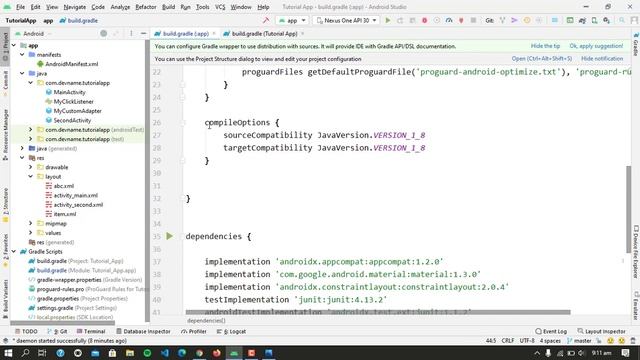
Task: Open the Build menu
Action: click(x=168, y=7)
